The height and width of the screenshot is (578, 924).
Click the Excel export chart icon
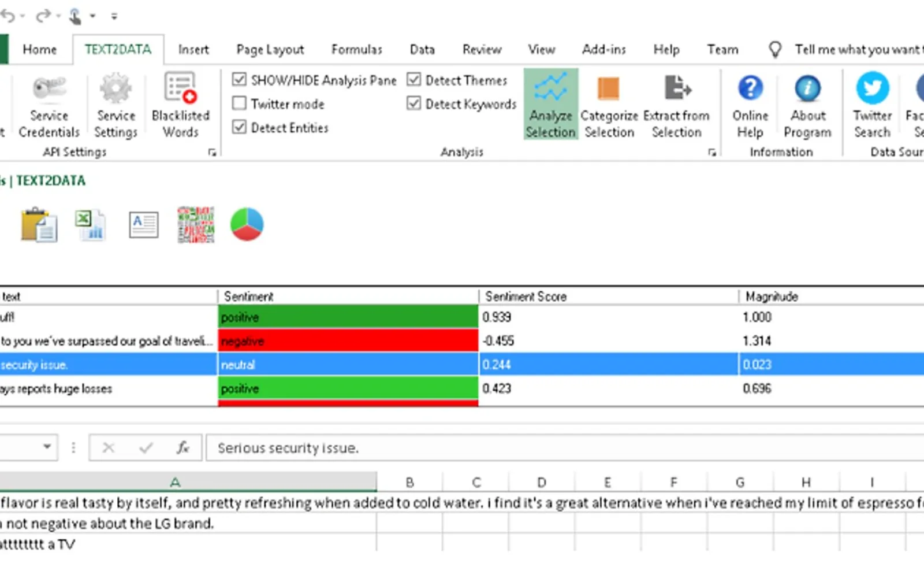(91, 224)
